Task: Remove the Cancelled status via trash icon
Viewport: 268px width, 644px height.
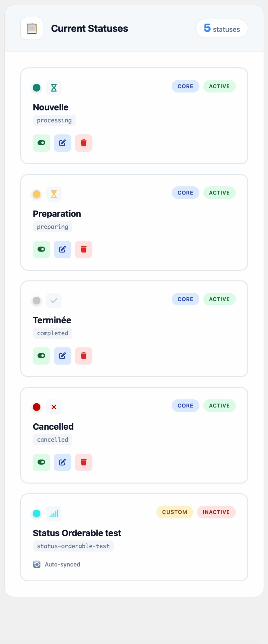Action: (84, 462)
